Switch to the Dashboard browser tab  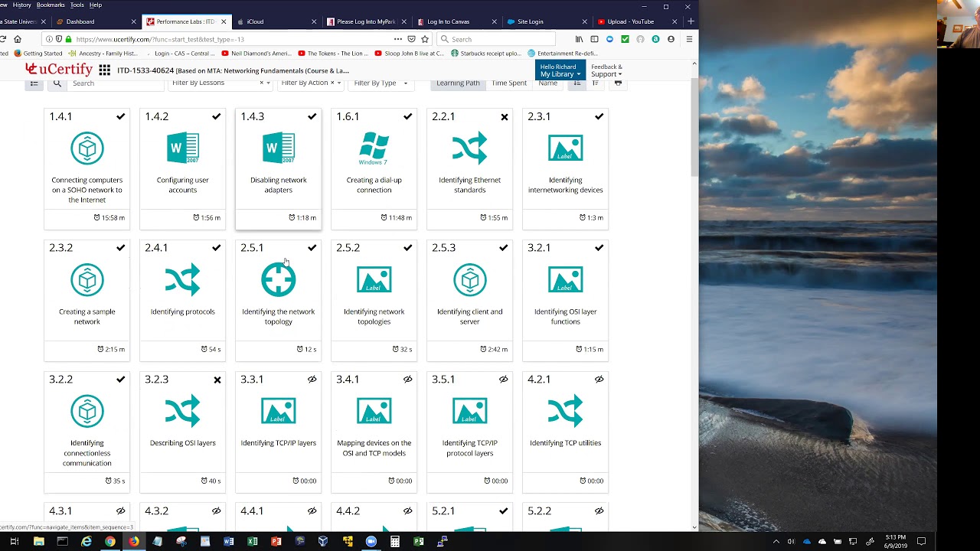pos(96,21)
